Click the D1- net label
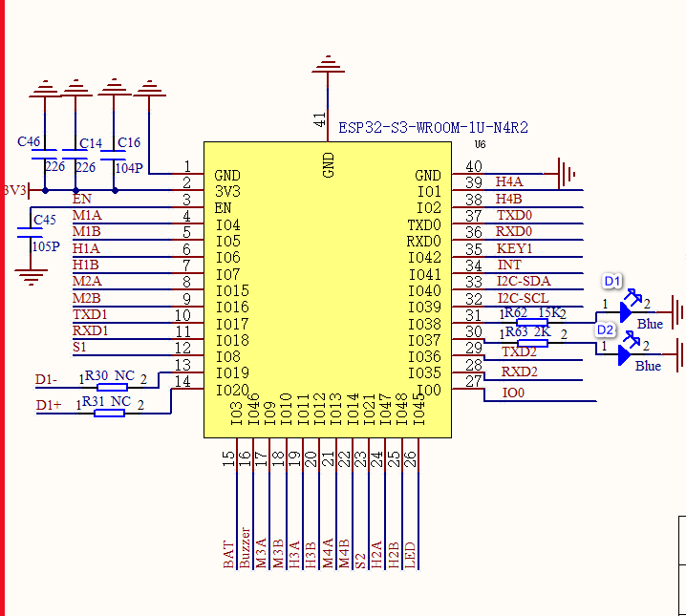The width and height of the screenshot is (686, 616). click(47, 379)
